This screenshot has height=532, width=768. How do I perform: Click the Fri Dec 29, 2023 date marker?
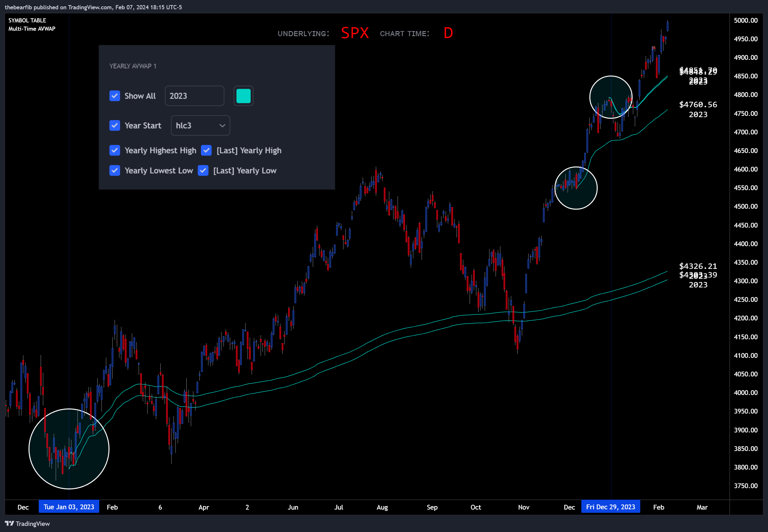tap(610, 507)
